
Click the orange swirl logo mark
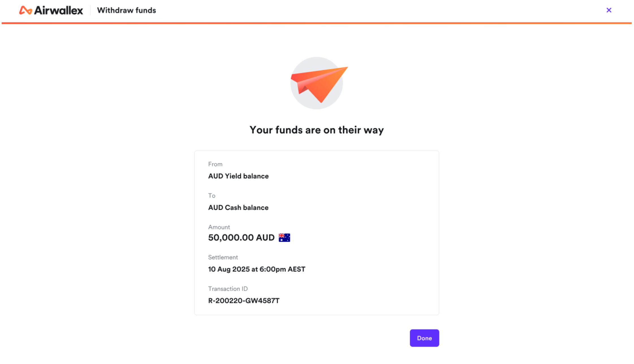click(25, 10)
